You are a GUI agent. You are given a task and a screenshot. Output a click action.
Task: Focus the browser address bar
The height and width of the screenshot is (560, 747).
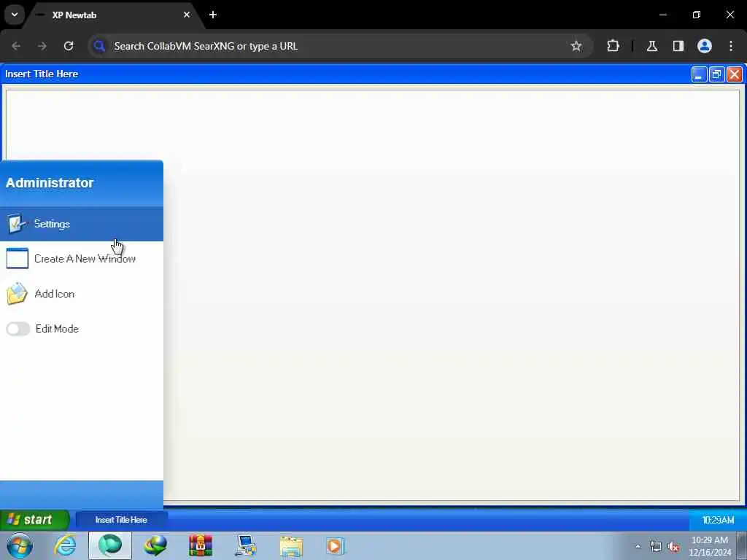pos(333,46)
